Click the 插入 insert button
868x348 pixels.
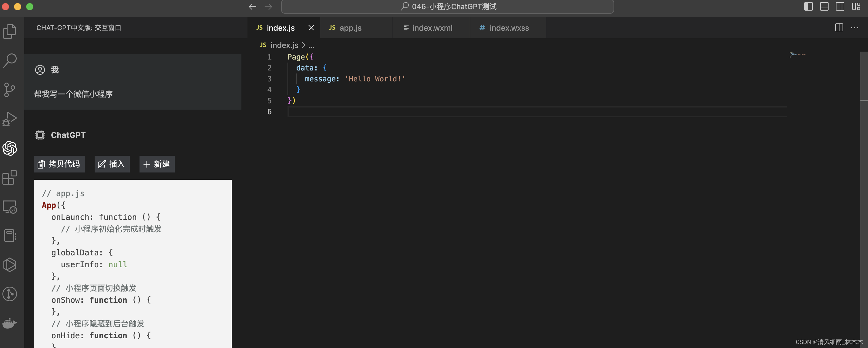pyautogui.click(x=112, y=164)
